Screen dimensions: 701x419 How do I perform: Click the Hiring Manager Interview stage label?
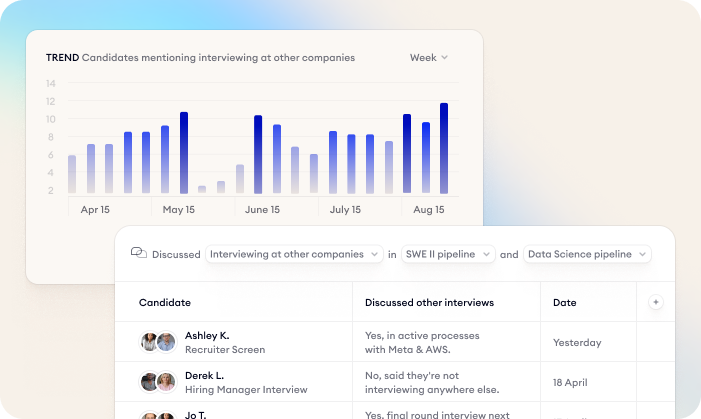[x=246, y=390]
